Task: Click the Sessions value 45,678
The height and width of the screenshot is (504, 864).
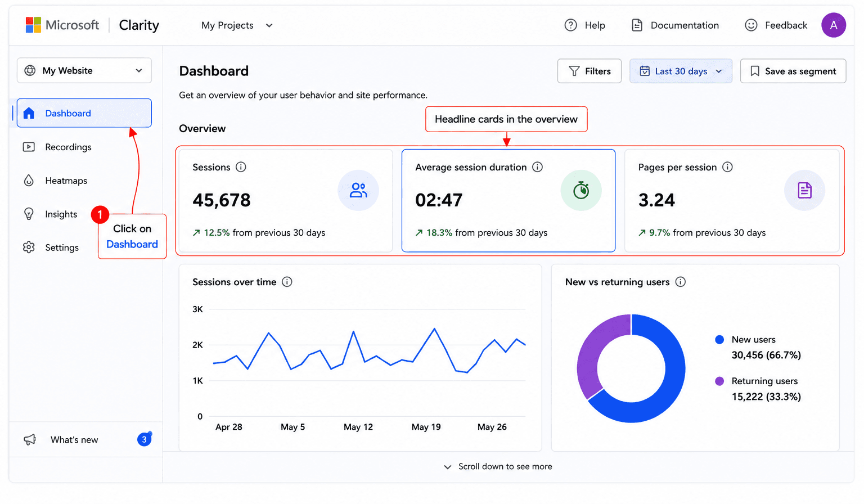Action: pos(222,200)
